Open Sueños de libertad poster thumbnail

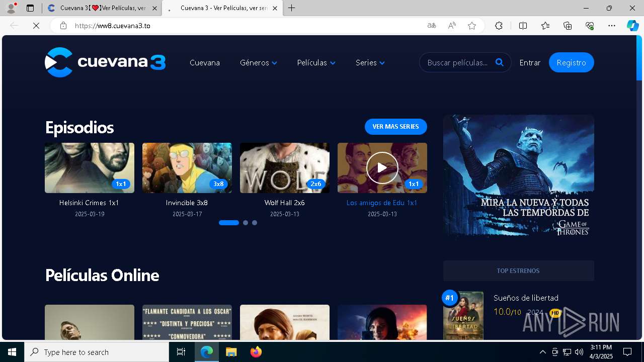click(x=463, y=316)
